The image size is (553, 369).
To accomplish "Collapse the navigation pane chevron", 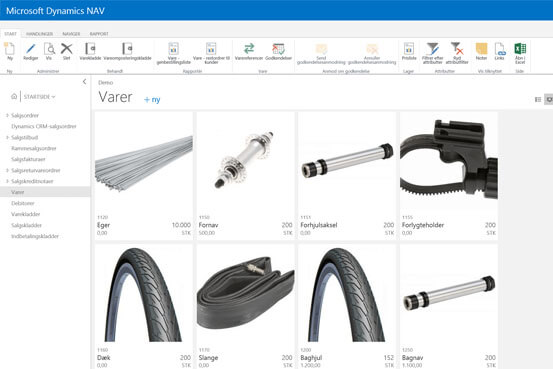I will pyautogui.click(x=84, y=81).
